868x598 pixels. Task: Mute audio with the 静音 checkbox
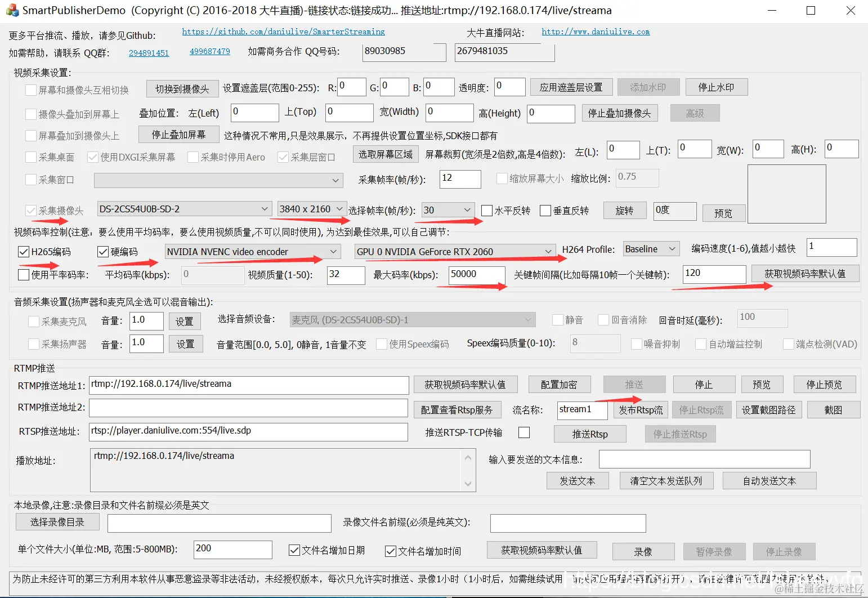point(557,319)
